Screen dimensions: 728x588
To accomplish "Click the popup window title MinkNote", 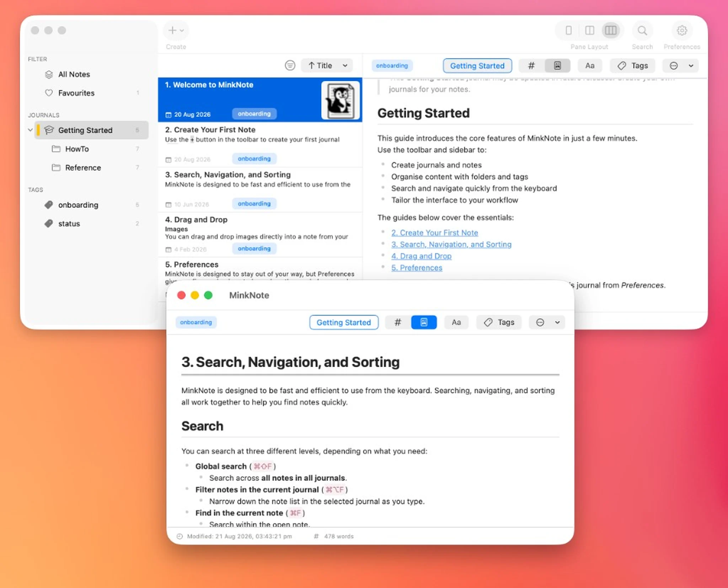I will (x=249, y=295).
